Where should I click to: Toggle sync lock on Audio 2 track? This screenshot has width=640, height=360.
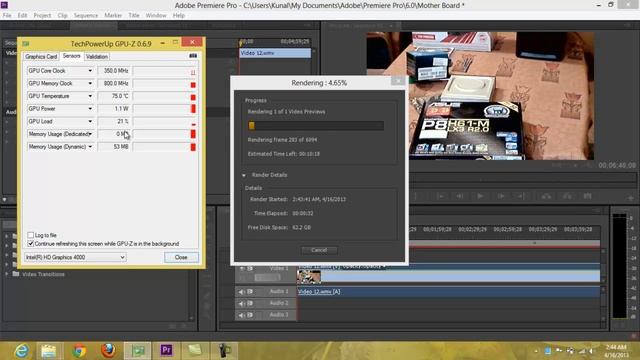(250, 303)
